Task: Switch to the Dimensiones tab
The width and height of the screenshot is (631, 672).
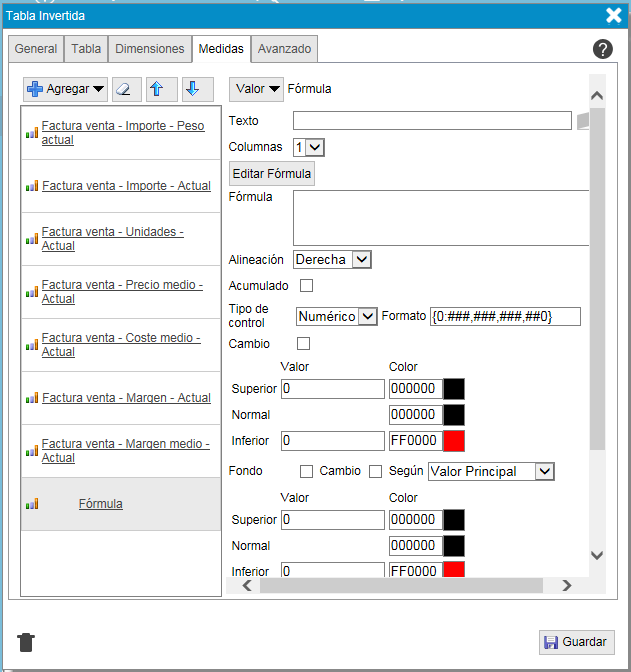Action: (x=150, y=48)
